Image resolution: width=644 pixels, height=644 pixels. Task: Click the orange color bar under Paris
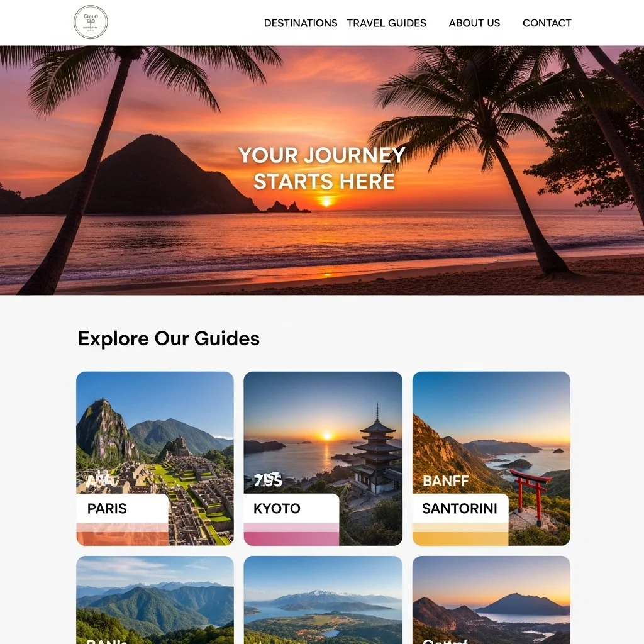point(123,538)
